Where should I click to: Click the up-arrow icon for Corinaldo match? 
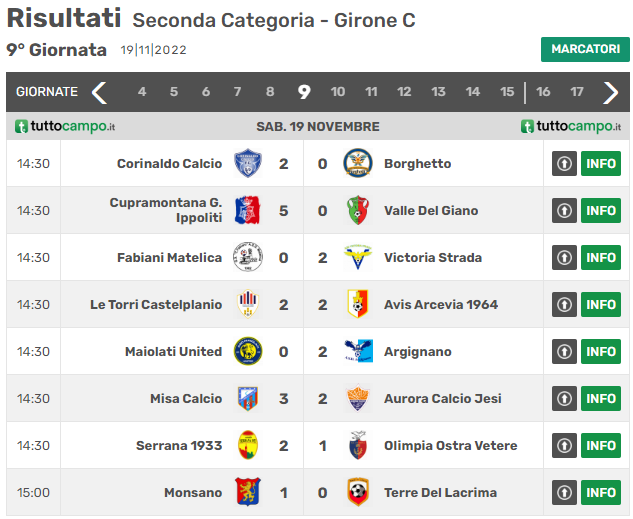[x=564, y=163]
